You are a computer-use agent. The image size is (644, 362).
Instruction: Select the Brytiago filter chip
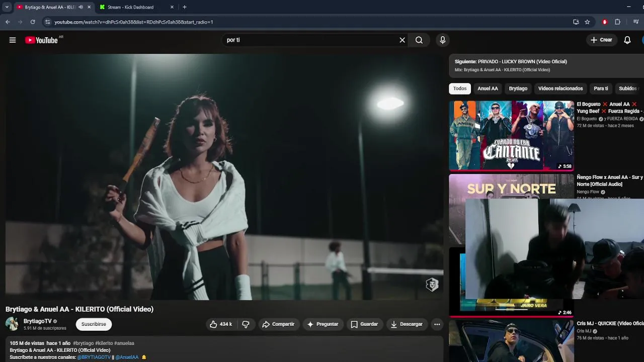tap(518, 88)
